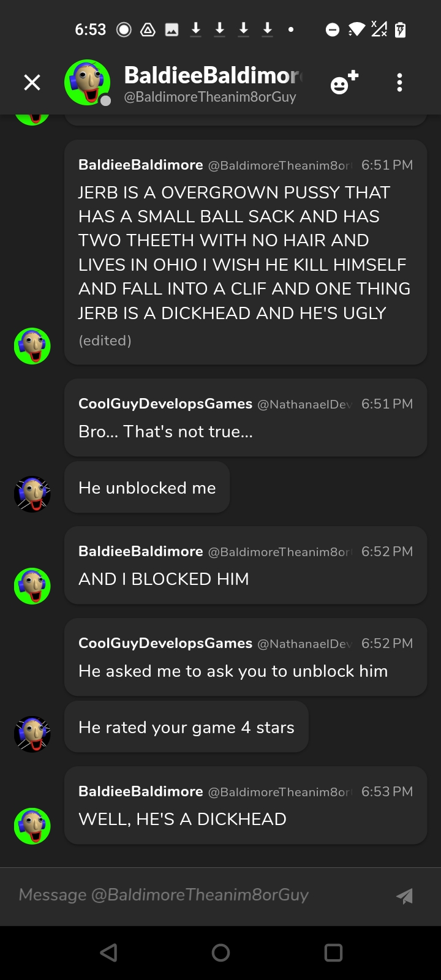
Task: Tap the 6:53 PM timestamp on the last message
Action: [x=387, y=791]
